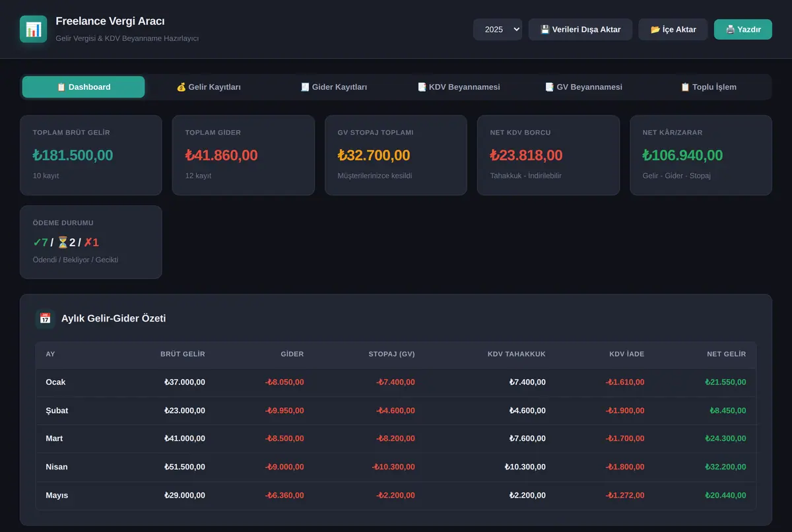Click the Brüt Gelir column header

[x=183, y=354]
